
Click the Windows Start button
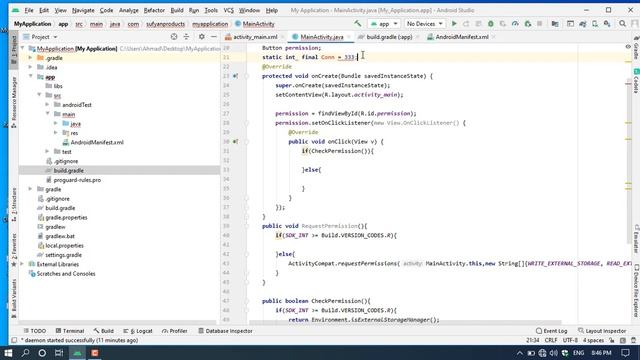[x=8, y=353]
